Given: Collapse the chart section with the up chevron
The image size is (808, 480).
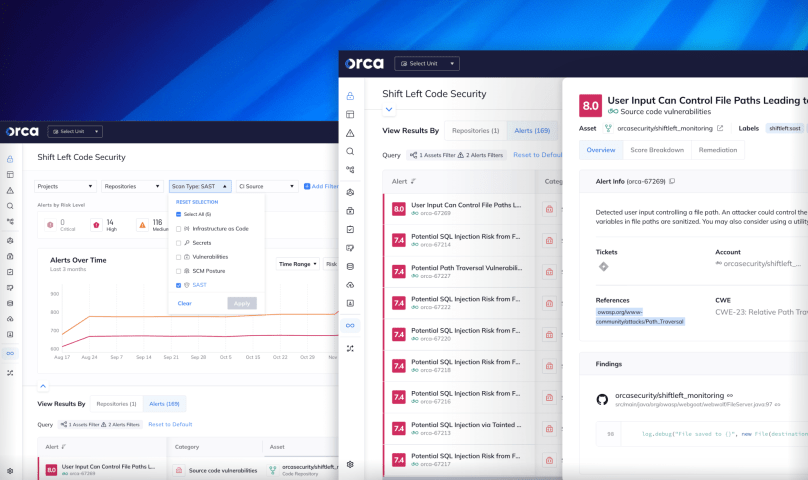Looking at the screenshot, I should coord(43,386).
